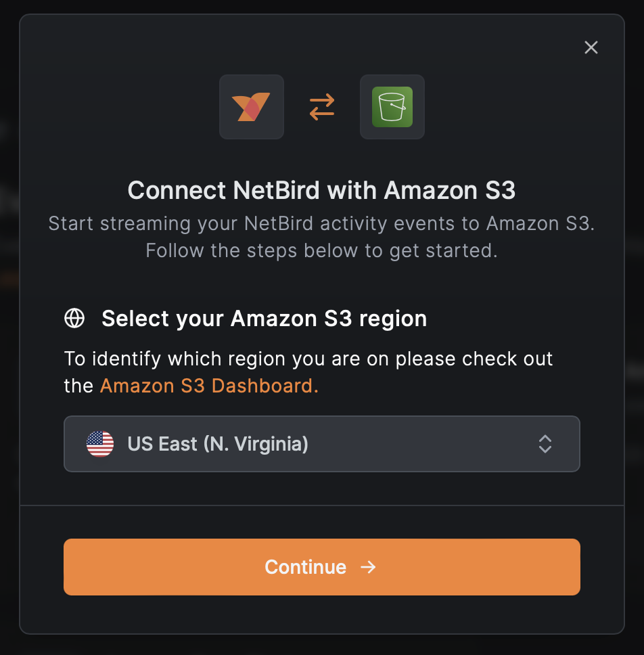Click the Connect NetBird with Amazon S3 heading

pyautogui.click(x=321, y=190)
